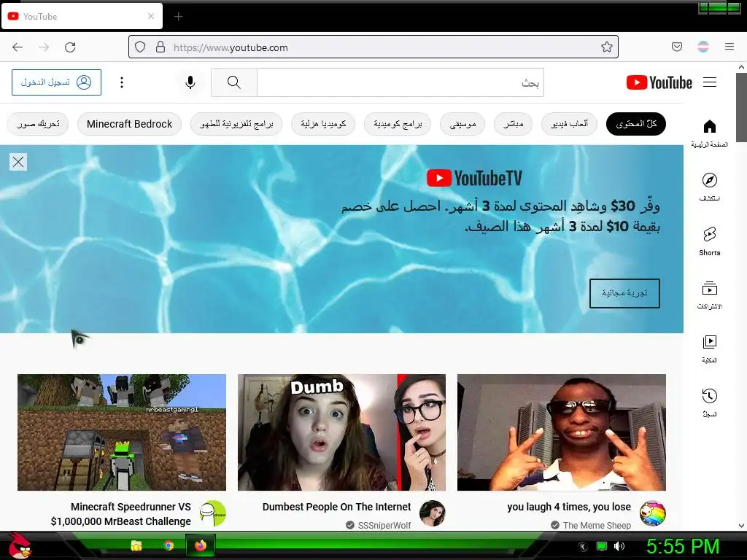Open 'you laugh 4 times' video thumbnail
The width and height of the screenshot is (747, 560).
pyautogui.click(x=562, y=432)
